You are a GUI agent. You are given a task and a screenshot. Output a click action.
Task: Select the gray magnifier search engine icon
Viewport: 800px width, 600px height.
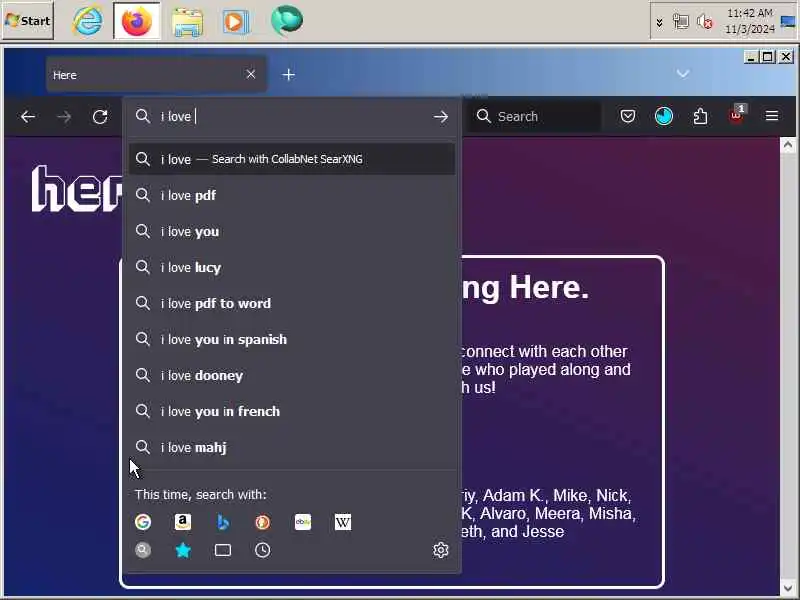click(x=143, y=550)
